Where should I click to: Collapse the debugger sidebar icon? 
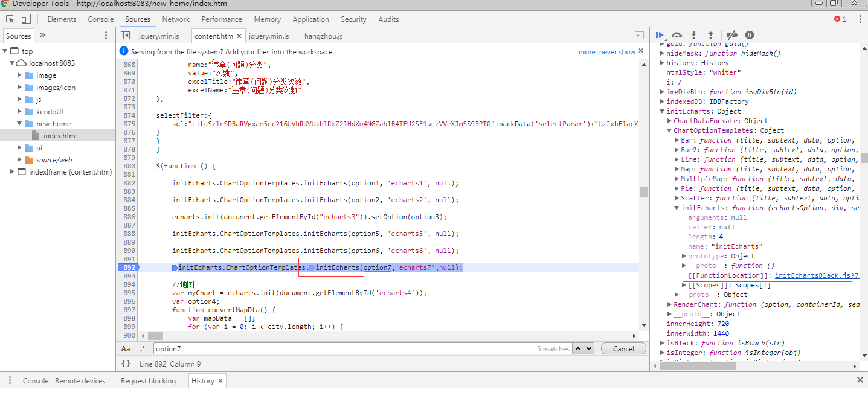639,36
